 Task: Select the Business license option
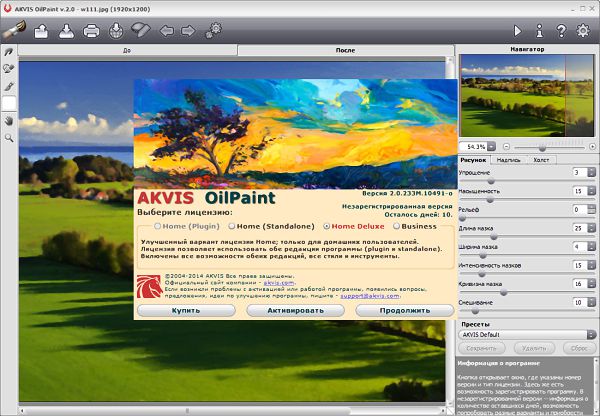(x=397, y=226)
